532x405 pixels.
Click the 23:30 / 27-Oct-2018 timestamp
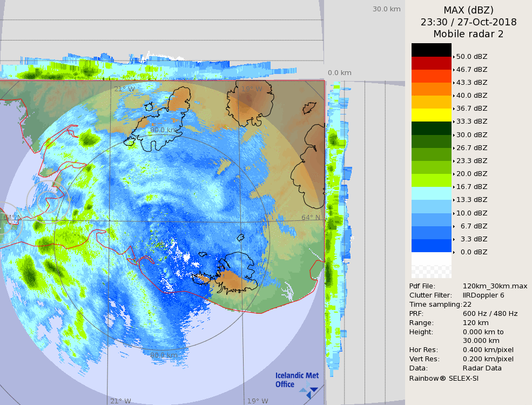[x=468, y=22]
